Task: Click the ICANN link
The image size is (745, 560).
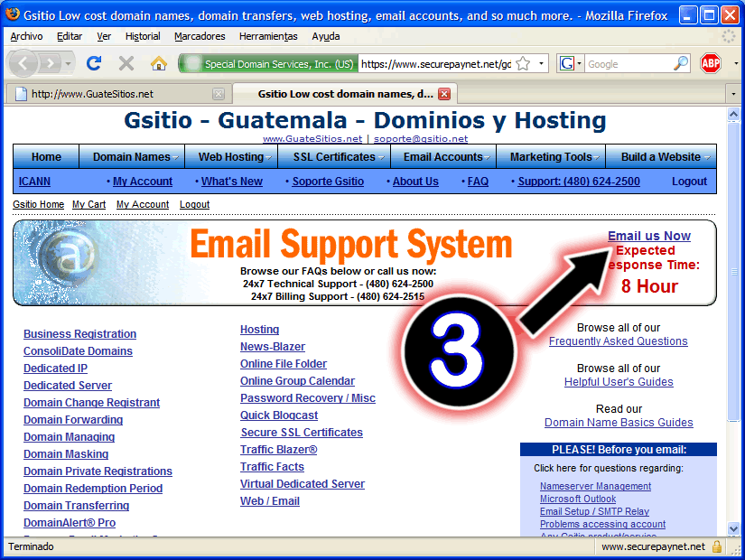Action: click(34, 182)
